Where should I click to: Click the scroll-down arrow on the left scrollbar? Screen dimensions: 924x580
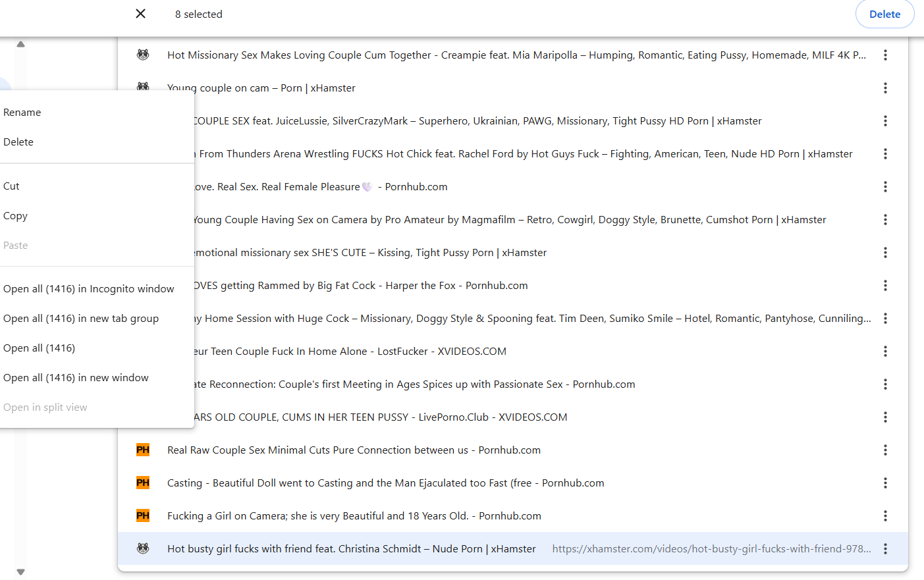pyautogui.click(x=20, y=572)
